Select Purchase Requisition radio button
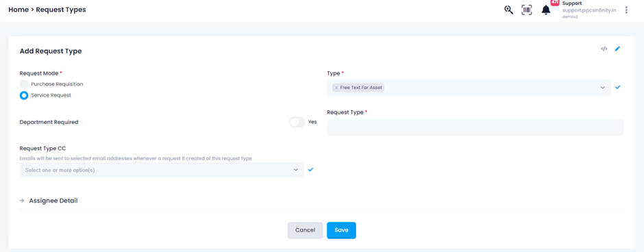The width and height of the screenshot is (644, 252). click(24, 84)
